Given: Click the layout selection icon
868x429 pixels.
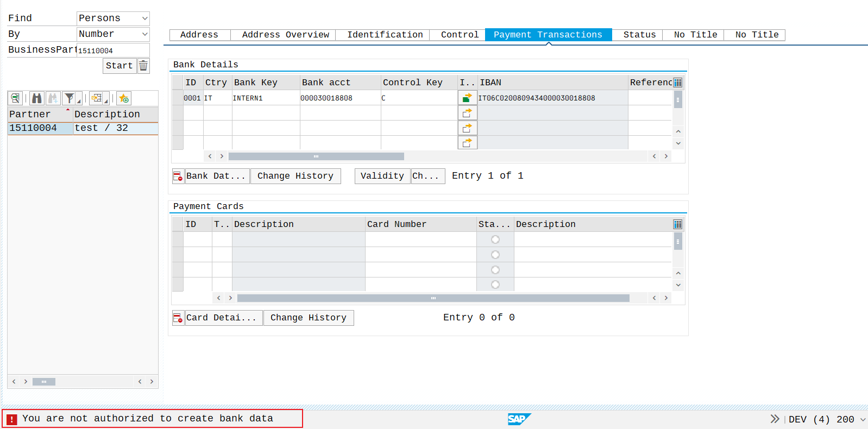Looking at the screenshot, I should coord(97,98).
